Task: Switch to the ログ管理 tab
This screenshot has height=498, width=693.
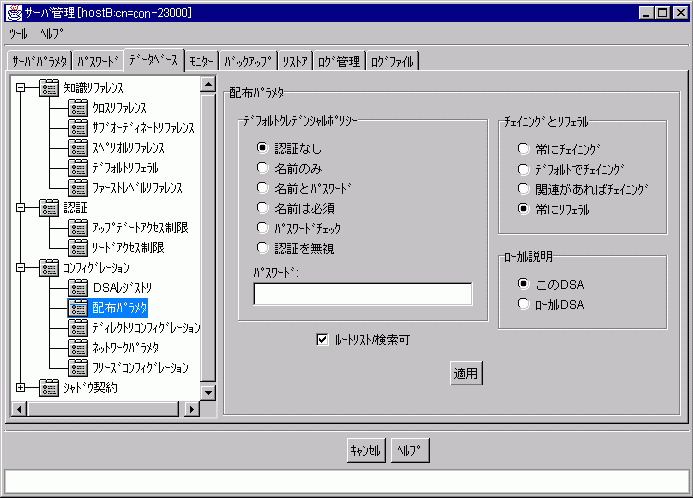Action: (x=339, y=61)
